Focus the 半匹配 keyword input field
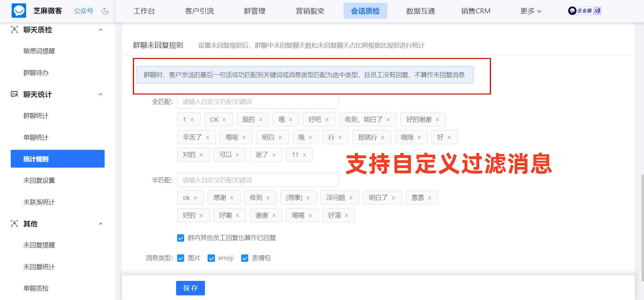 [x=258, y=180]
